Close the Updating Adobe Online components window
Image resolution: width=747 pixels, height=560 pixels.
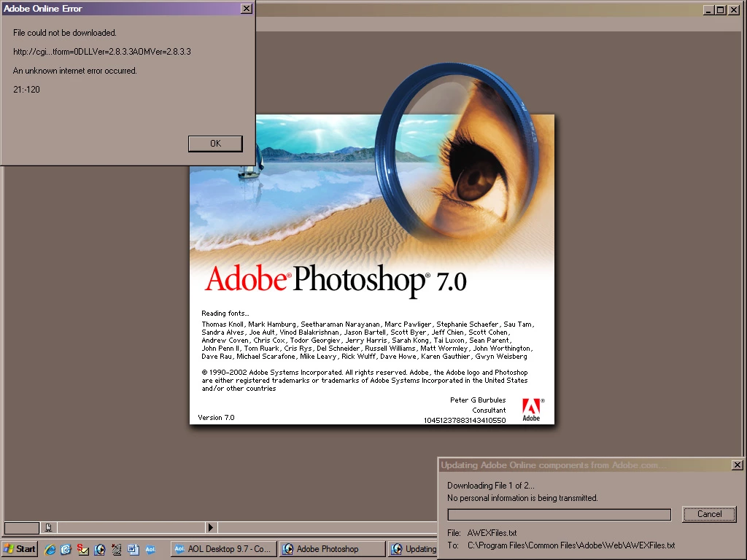(x=737, y=464)
